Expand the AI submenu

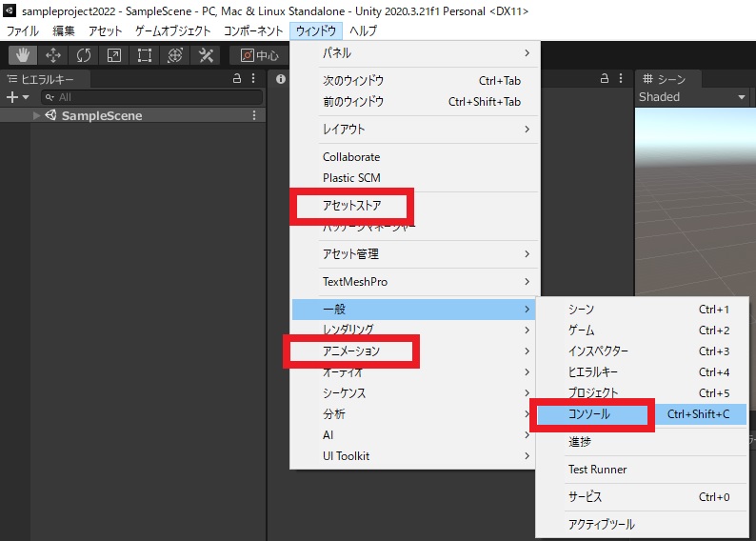pyautogui.click(x=413, y=435)
